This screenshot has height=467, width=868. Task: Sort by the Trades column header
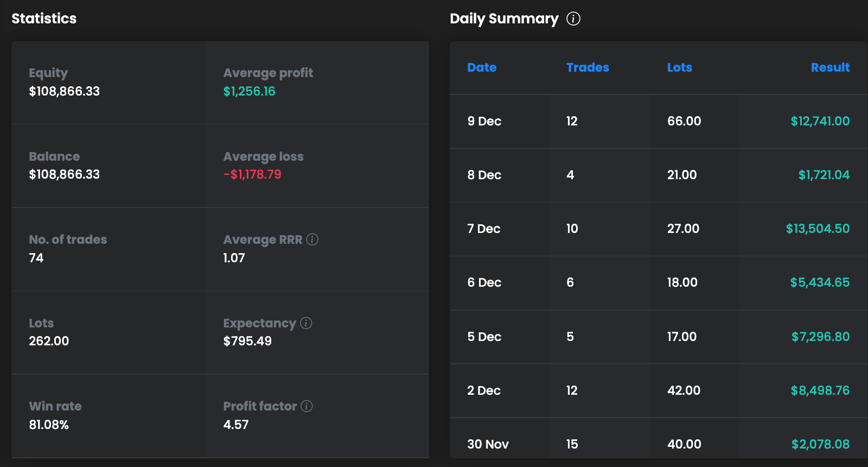(588, 67)
